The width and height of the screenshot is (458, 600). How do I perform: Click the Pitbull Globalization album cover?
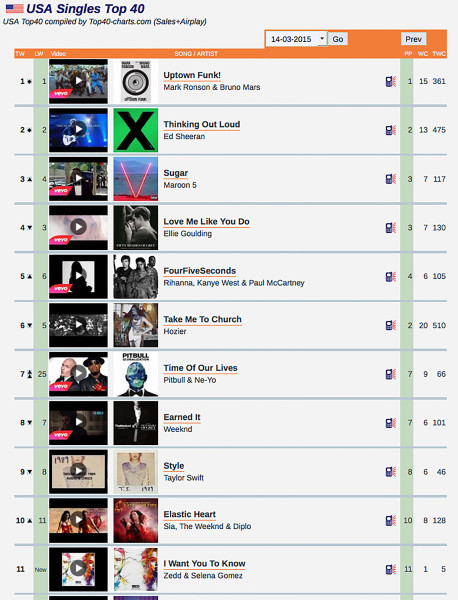click(x=136, y=374)
